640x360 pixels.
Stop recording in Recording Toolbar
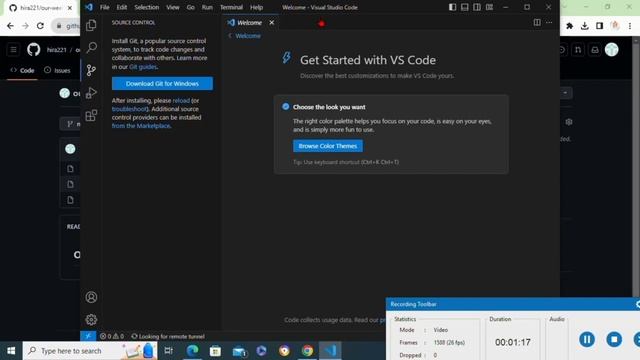pos(614,339)
